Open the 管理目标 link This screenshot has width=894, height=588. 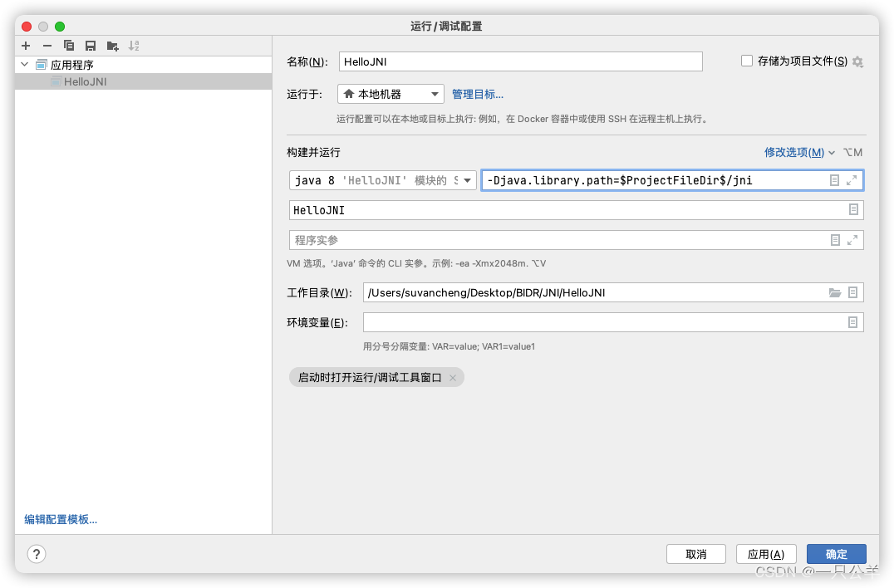coord(478,94)
